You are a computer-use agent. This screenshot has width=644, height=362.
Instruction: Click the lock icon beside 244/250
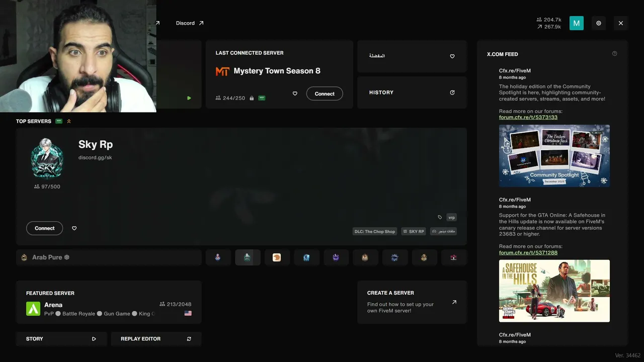pos(252,98)
